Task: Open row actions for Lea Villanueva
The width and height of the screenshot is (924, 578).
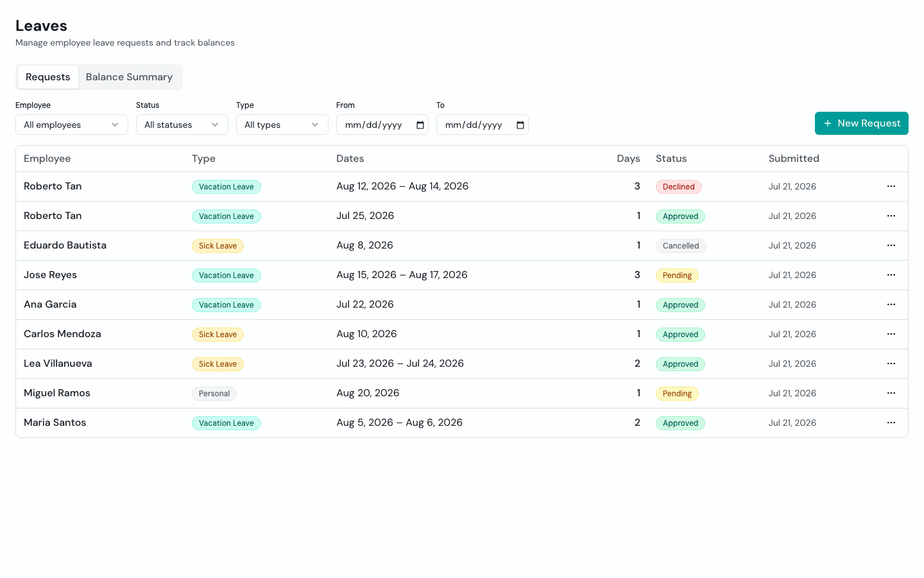Action: (891, 363)
